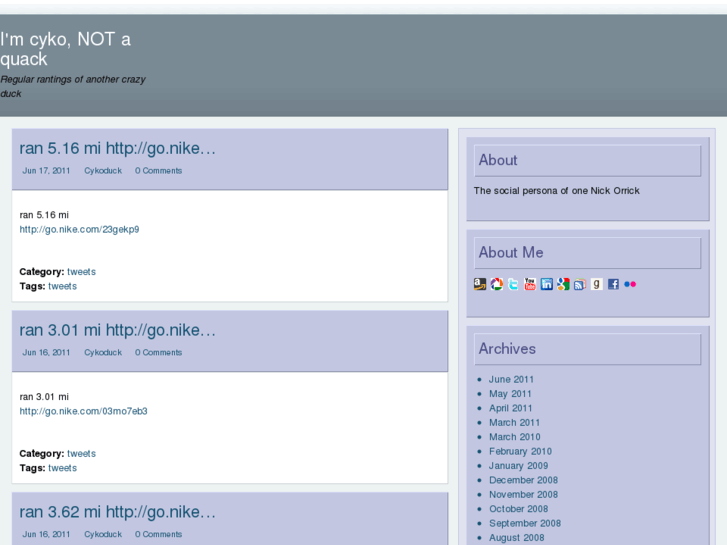The height and width of the screenshot is (545, 727).
Task: Open post 'ran 3.01 mi http://go.nike…'
Action: [117, 330]
